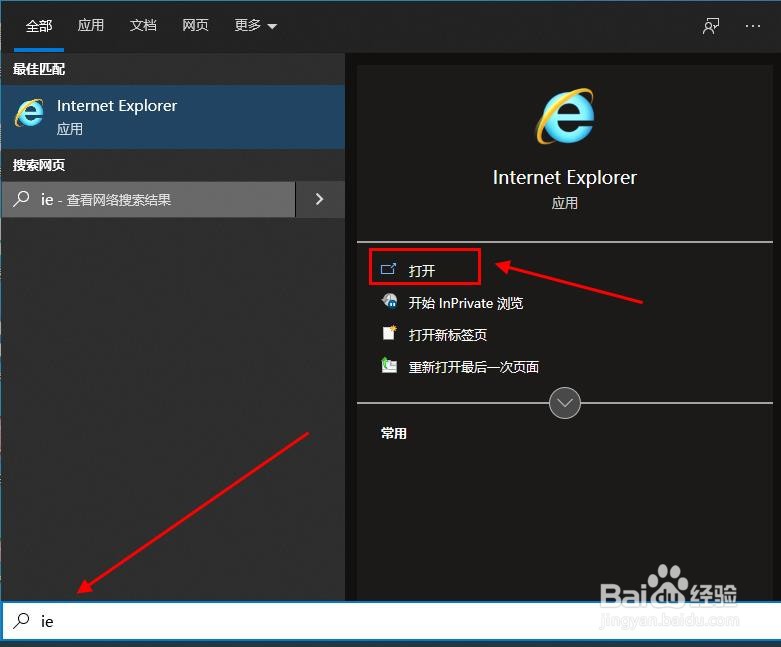Click the 常用 section heading
Image resolution: width=781 pixels, height=647 pixels.
[393, 433]
